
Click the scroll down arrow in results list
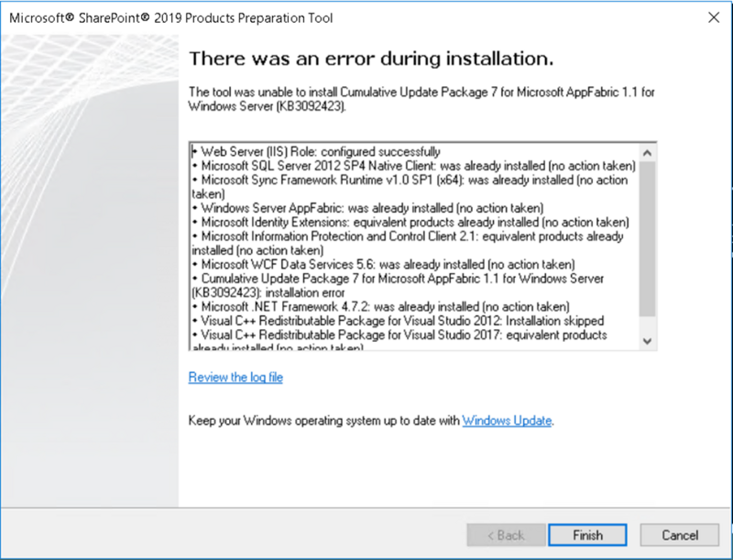(648, 340)
